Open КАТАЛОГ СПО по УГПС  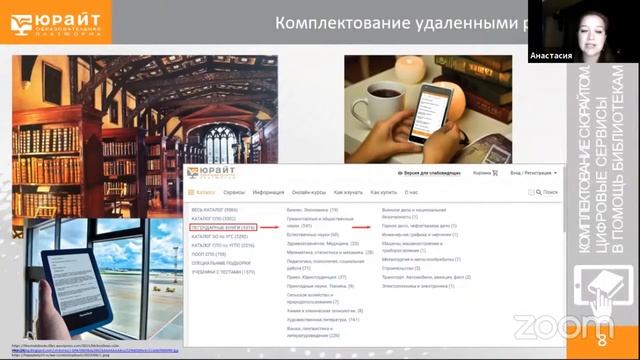click(x=223, y=245)
